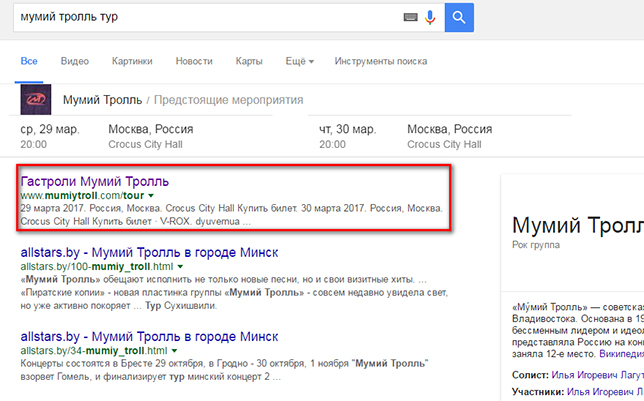Expand arrow next to www.mumiytroll.com/tour
Image resolution: width=644 pixels, height=401 pixels.
point(151,196)
